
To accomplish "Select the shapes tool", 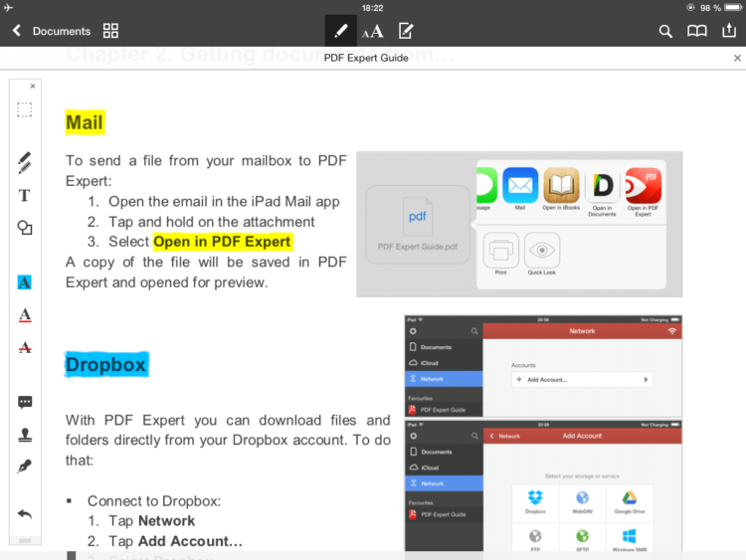I will [25, 228].
